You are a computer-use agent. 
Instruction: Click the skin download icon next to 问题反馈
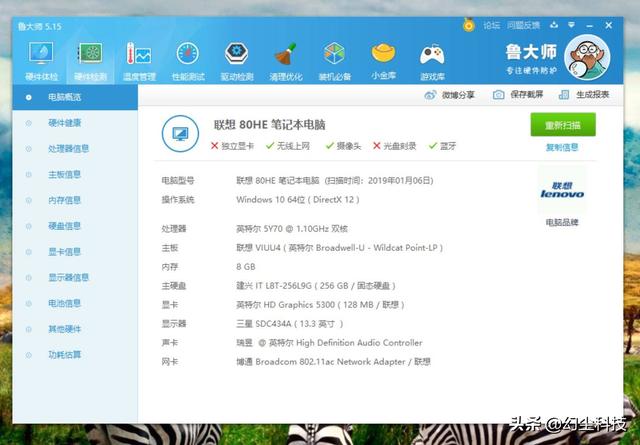554,25
